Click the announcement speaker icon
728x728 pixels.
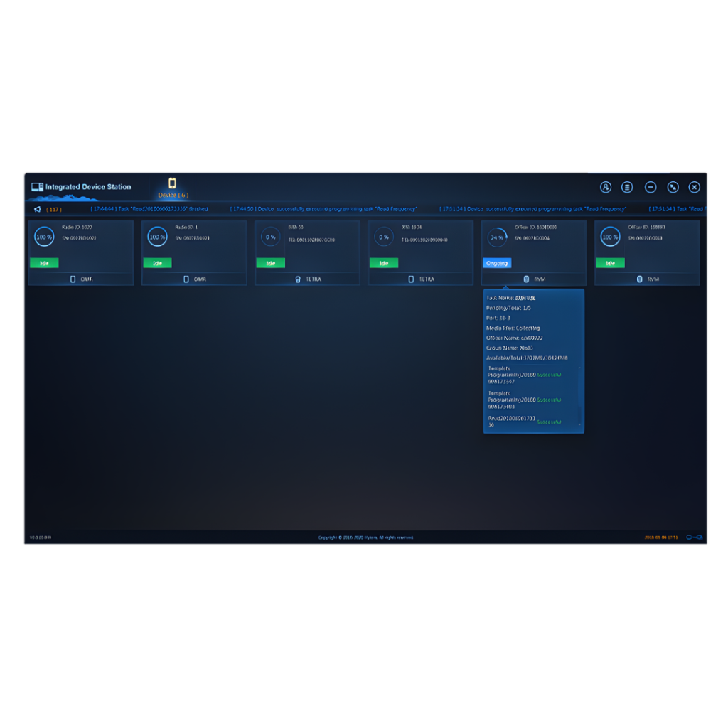click(37, 210)
